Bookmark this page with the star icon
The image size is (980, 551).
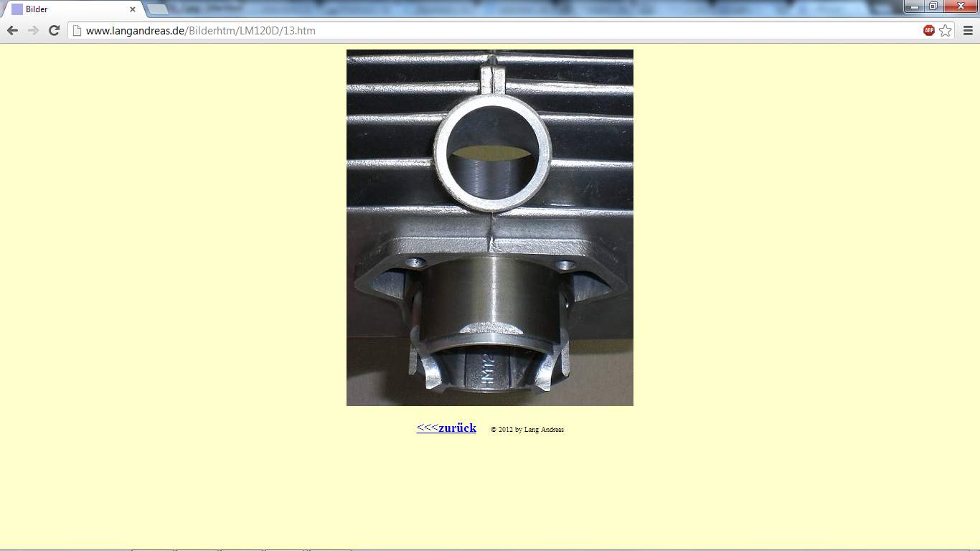946,30
